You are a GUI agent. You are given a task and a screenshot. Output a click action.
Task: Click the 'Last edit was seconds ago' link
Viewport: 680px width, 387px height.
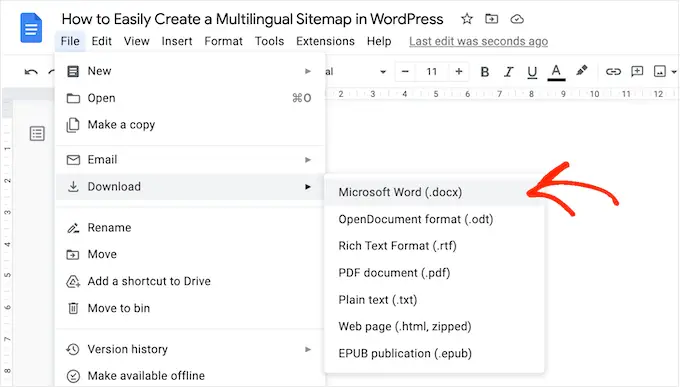[478, 41]
